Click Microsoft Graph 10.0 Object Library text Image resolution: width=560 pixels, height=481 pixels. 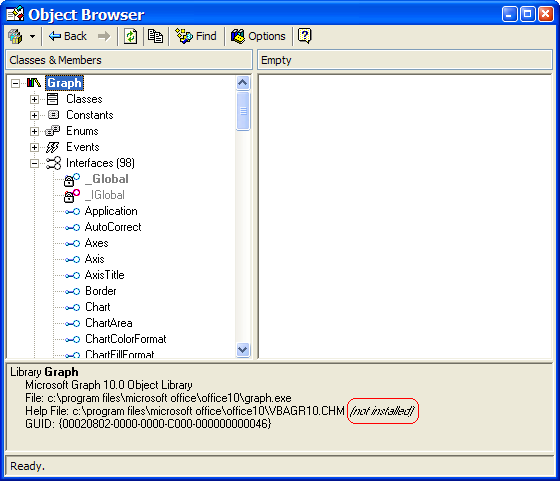(x=109, y=385)
